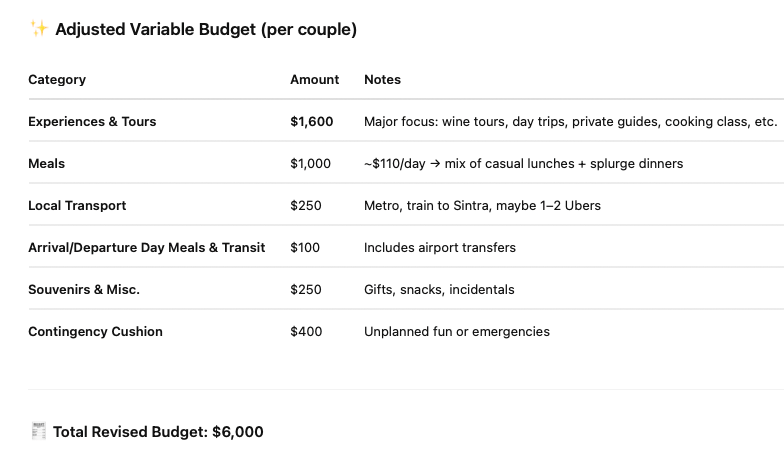This screenshot has height=459, width=784.
Task: Select the Amount column header
Action: pyautogui.click(x=314, y=80)
